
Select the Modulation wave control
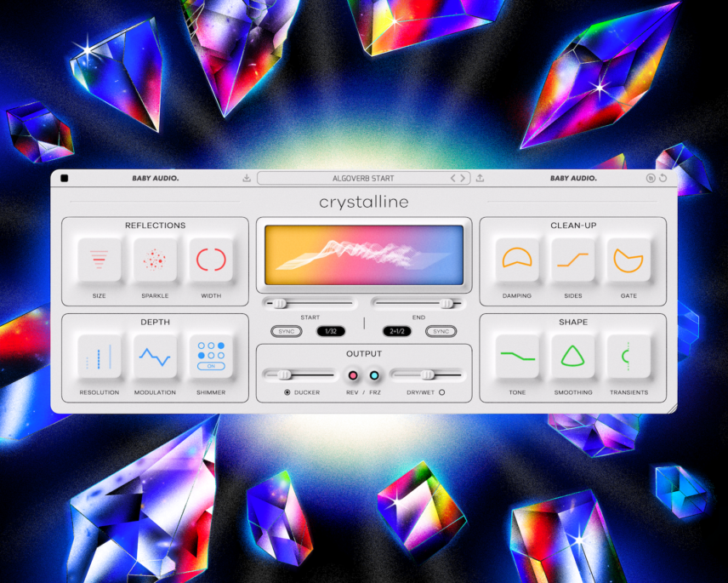[x=155, y=357]
